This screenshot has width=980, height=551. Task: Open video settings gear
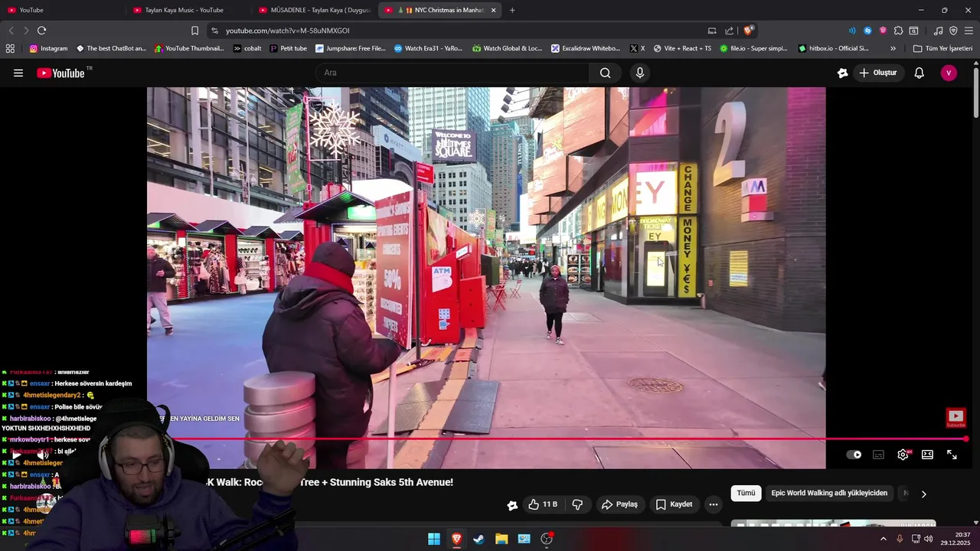point(903,455)
